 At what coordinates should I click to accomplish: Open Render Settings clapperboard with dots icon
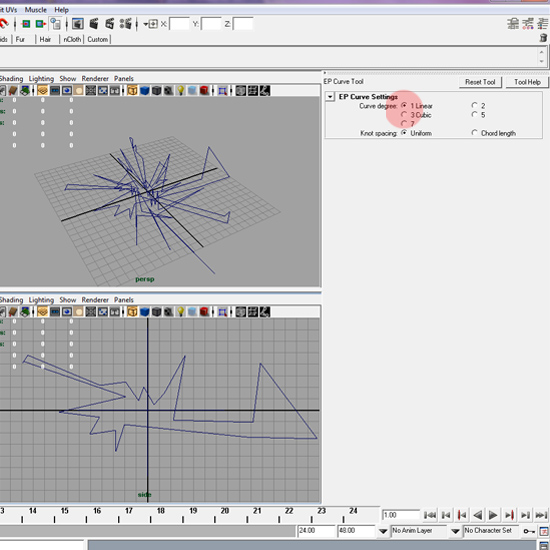126,24
